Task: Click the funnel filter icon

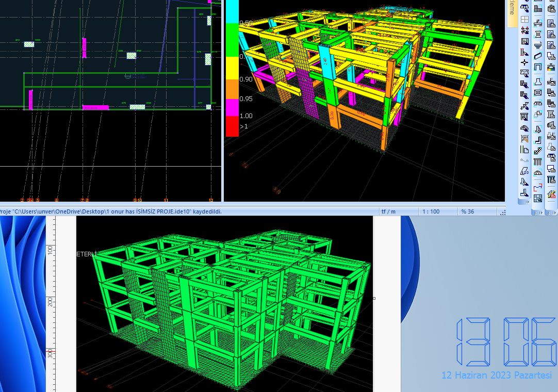Action: coord(538,45)
